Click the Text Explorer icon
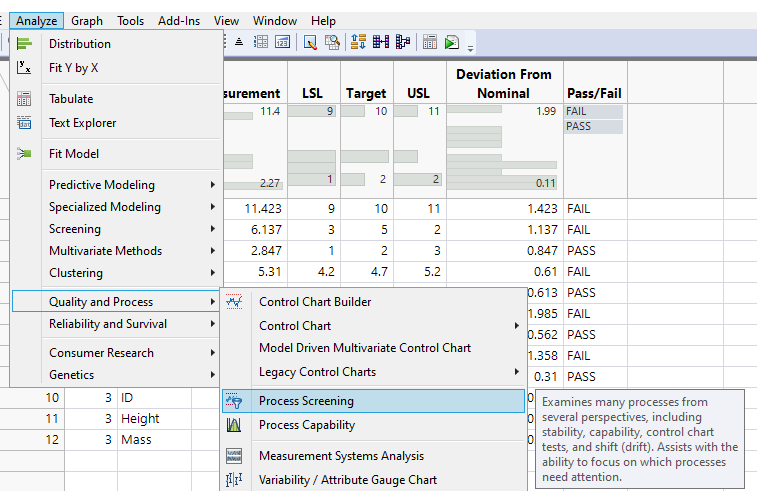Viewport: 757px width, 491px height. [x=25, y=123]
